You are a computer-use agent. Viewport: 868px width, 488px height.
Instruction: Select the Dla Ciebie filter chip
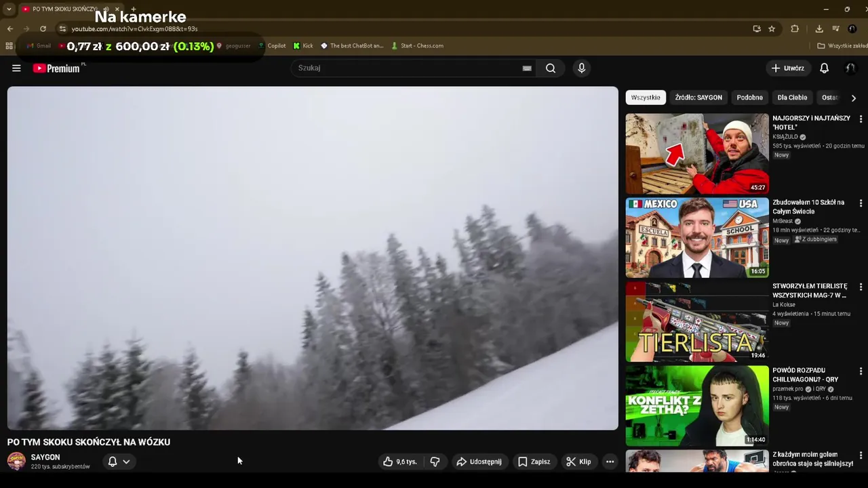792,98
